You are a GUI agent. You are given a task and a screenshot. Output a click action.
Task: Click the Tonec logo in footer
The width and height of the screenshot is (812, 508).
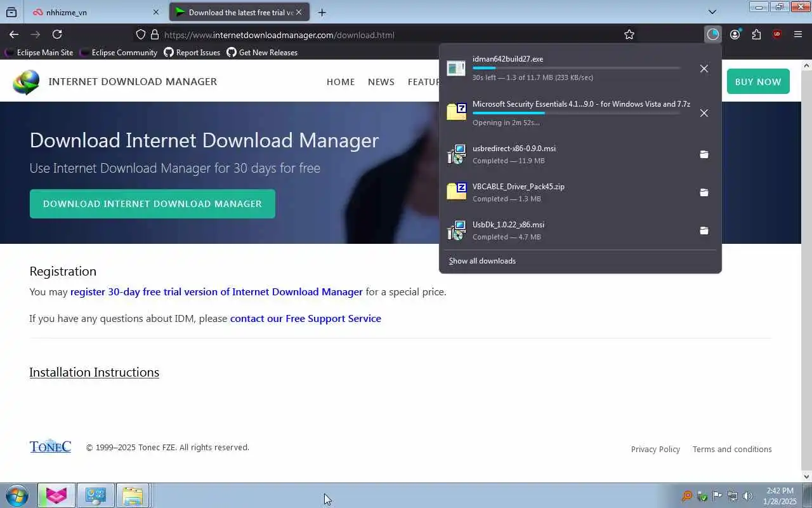click(x=50, y=446)
